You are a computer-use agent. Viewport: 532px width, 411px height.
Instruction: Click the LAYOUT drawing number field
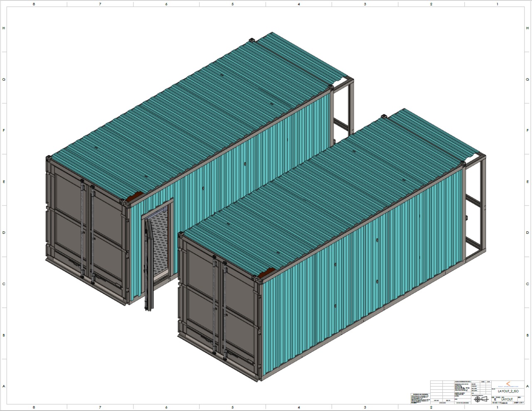[x=507, y=399]
